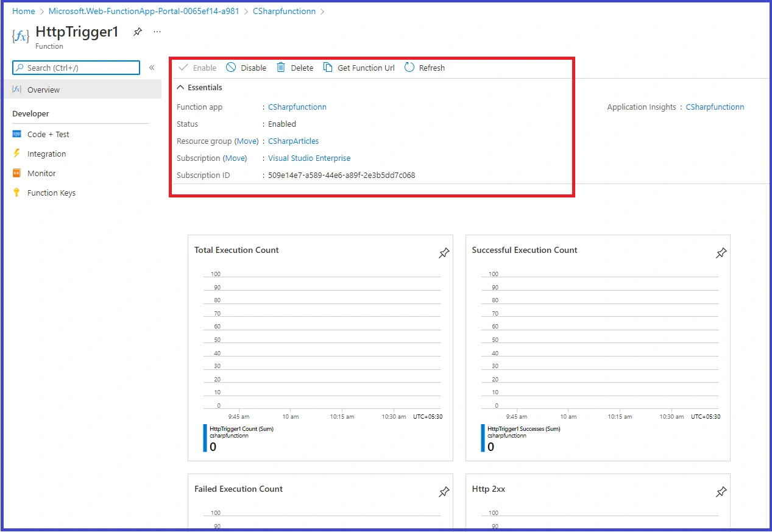This screenshot has width=772, height=532.
Task: Click the Failed Execution Count title
Action: coord(239,489)
